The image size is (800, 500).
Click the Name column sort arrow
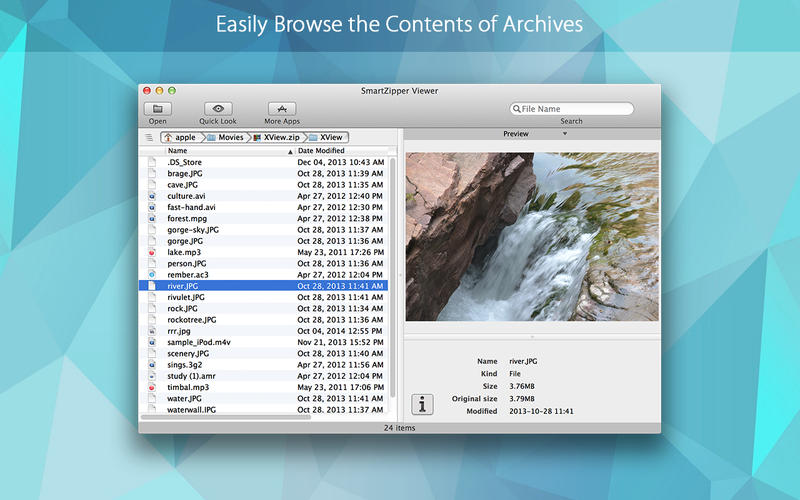click(x=290, y=151)
